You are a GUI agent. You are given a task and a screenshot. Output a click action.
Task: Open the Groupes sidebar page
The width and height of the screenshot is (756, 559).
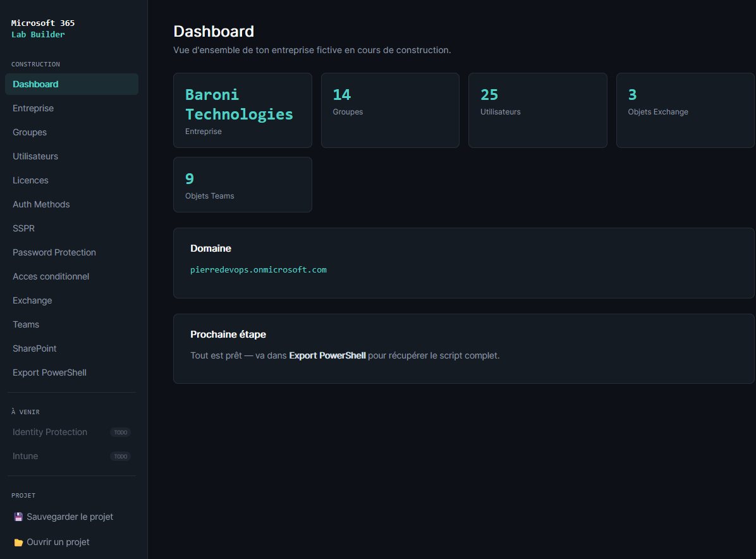pos(72,132)
